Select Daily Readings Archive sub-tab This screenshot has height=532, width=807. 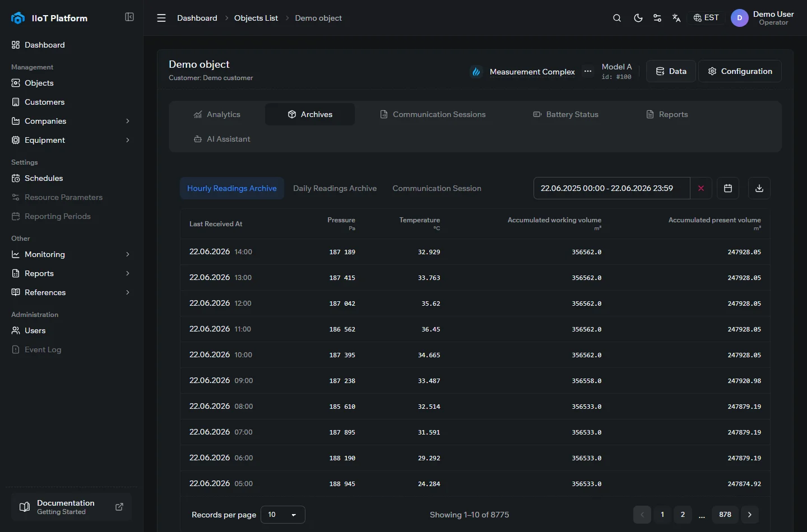pos(335,188)
